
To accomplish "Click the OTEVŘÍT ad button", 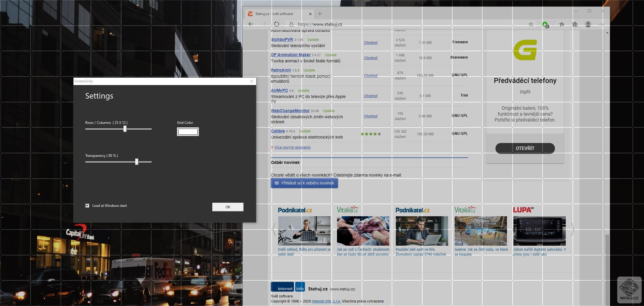I will click(525, 148).
